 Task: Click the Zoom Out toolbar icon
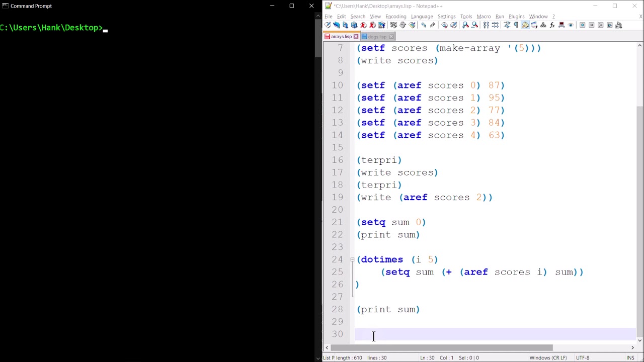[x=474, y=25]
